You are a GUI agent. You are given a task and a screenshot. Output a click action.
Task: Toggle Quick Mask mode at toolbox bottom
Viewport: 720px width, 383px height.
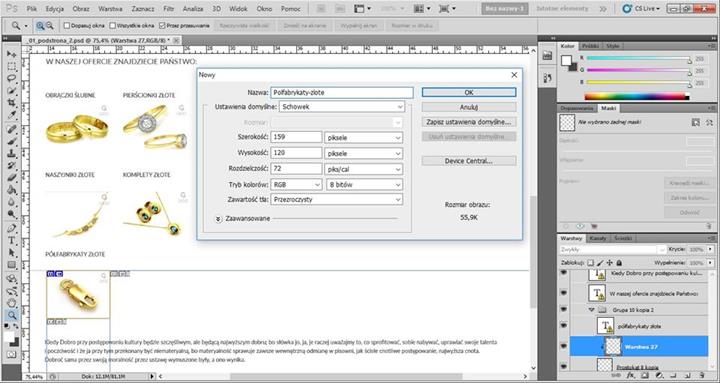(x=11, y=355)
